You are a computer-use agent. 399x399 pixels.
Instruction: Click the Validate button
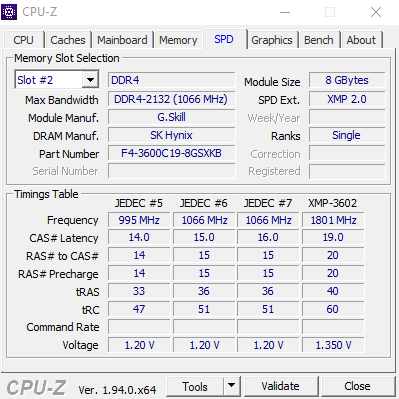coord(280,386)
